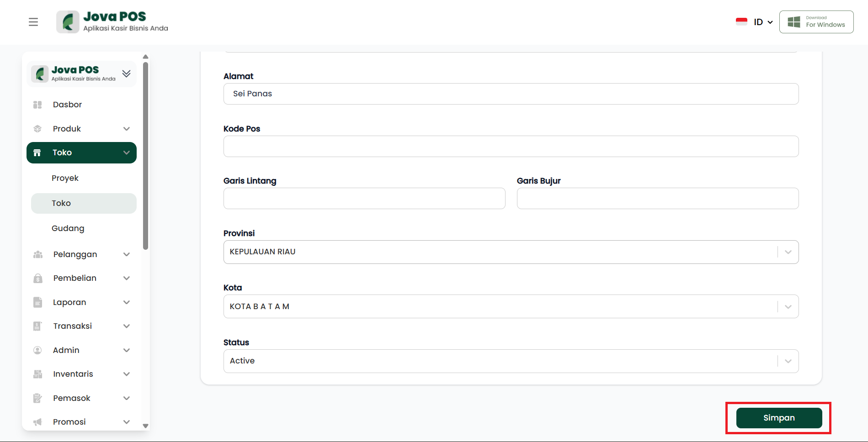The image size is (868, 442).
Task: Focus the Kode Pos input field
Action: 511,146
